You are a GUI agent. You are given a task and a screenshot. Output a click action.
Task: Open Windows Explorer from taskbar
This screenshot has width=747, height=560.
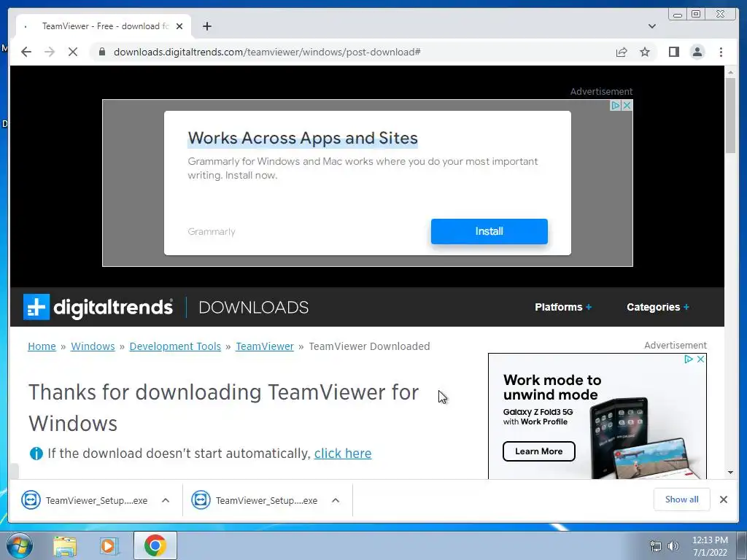[x=65, y=545]
